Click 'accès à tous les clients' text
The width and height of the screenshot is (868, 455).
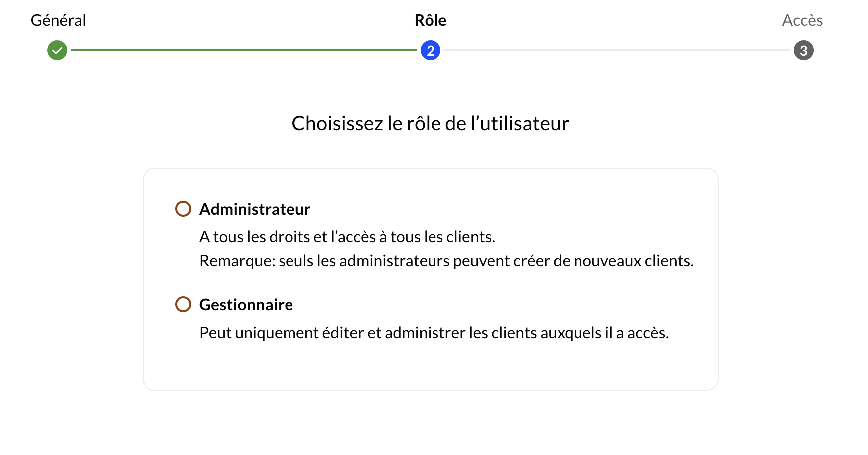(x=413, y=237)
